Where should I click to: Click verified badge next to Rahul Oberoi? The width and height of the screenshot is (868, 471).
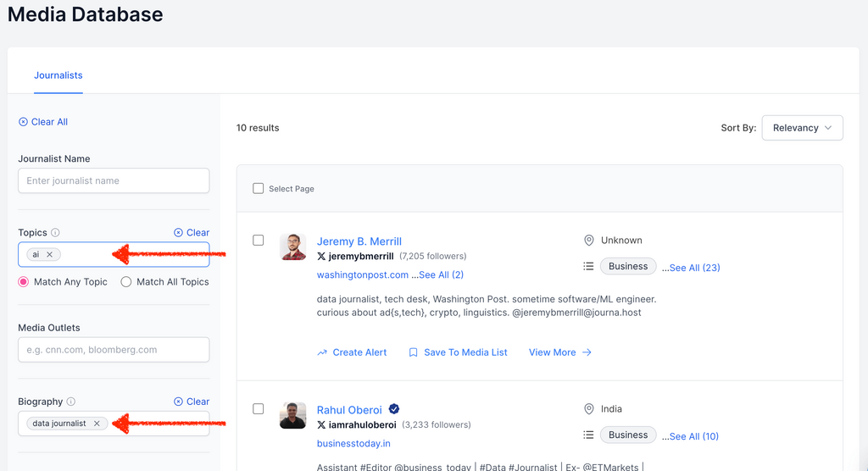(394, 410)
